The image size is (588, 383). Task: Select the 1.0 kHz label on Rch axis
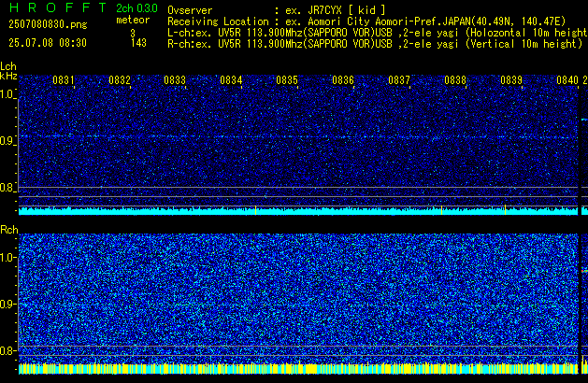(x=7, y=258)
